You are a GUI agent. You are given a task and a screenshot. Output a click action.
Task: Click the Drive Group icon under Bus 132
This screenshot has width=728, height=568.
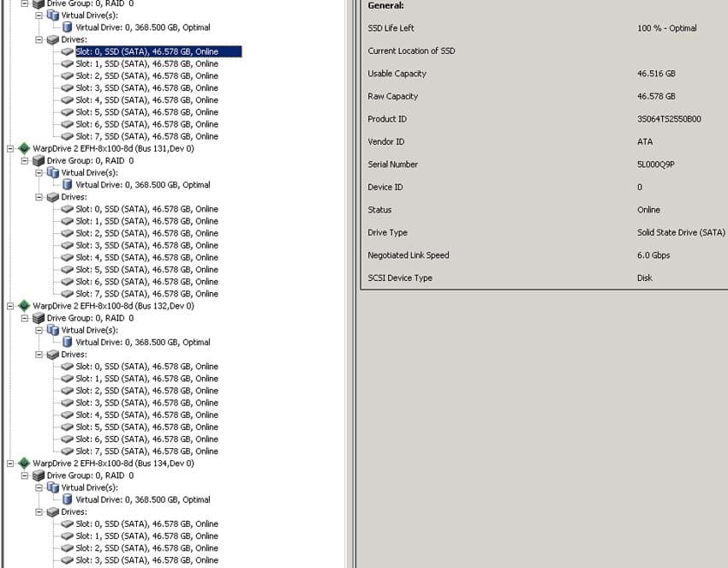pyautogui.click(x=39, y=318)
